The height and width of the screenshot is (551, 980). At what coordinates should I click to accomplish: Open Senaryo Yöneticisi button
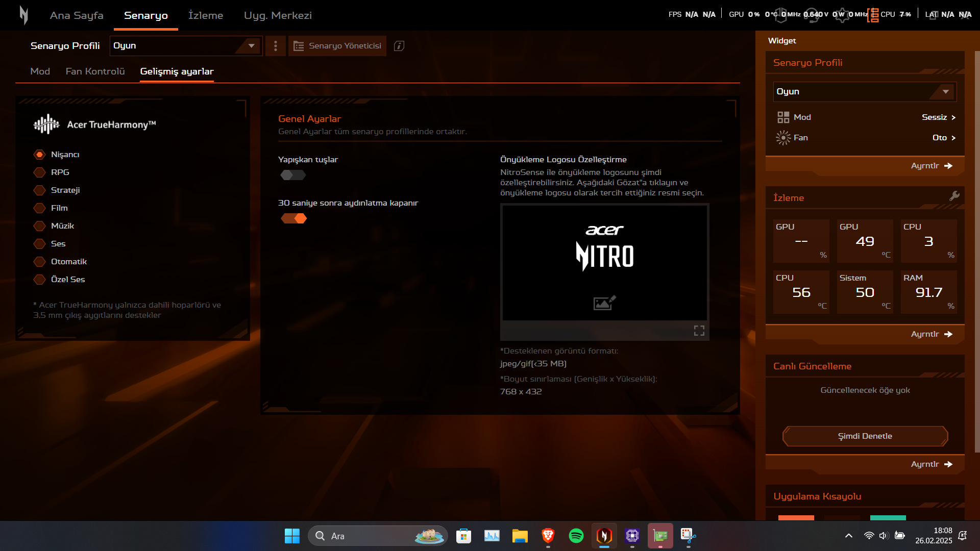(337, 46)
